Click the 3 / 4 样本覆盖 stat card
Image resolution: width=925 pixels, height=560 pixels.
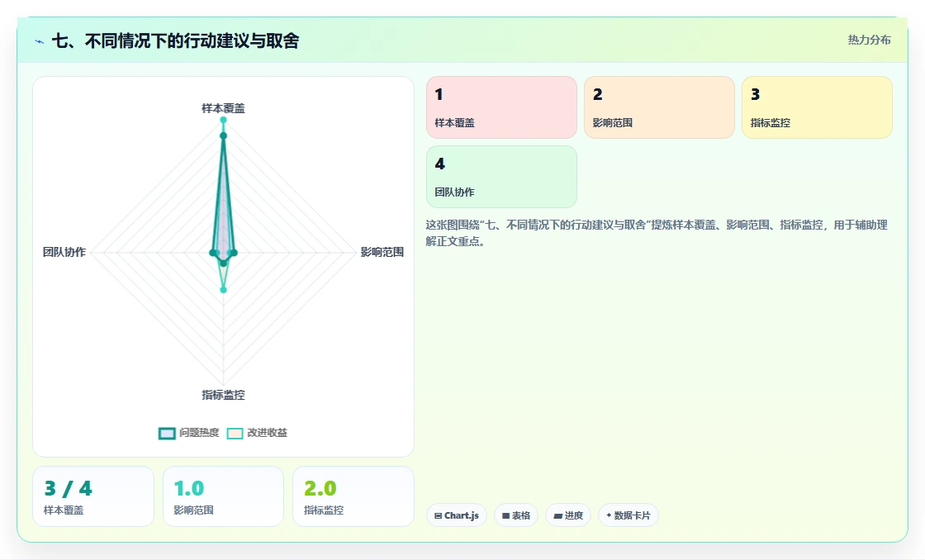tap(93, 496)
